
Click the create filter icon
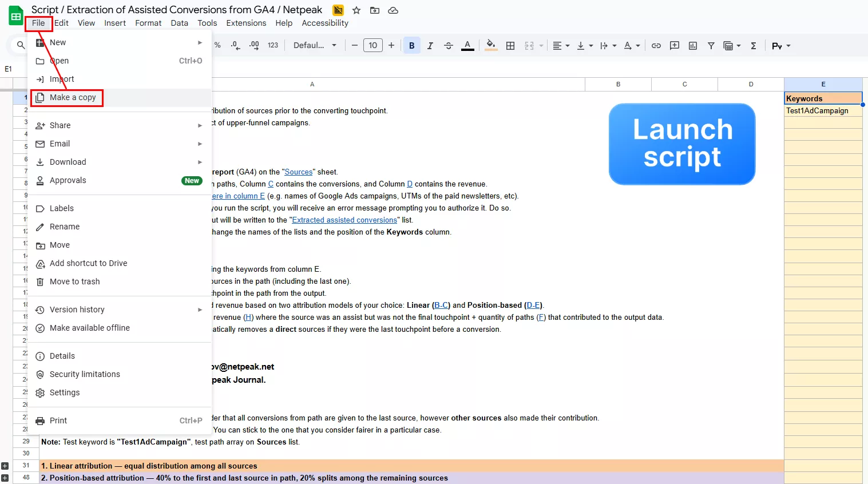click(711, 46)
